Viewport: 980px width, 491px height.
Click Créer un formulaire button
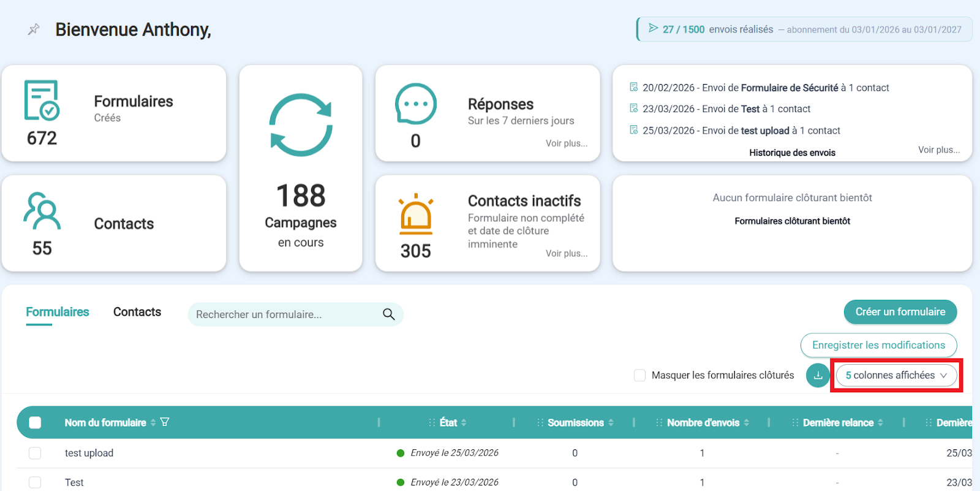[900, 312]
